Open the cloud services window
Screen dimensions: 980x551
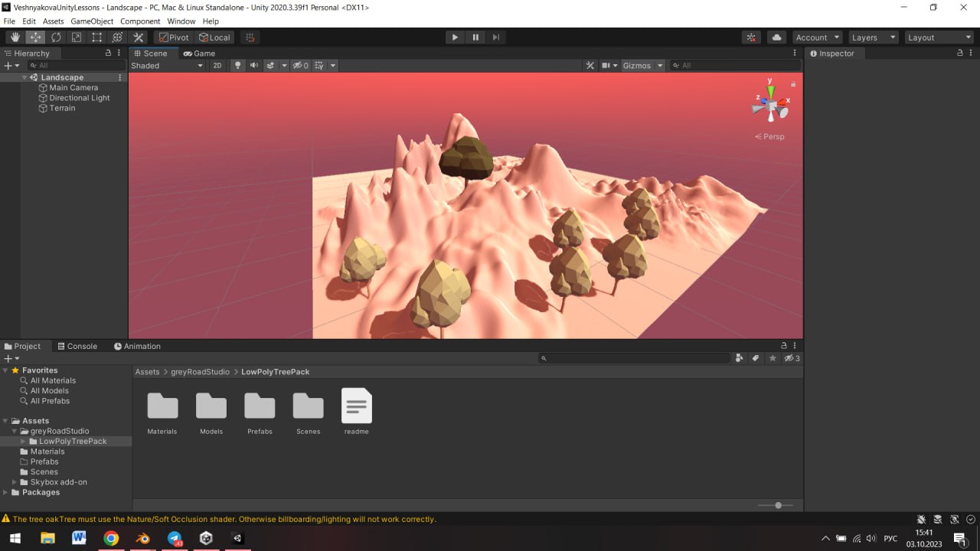[777, 37]
